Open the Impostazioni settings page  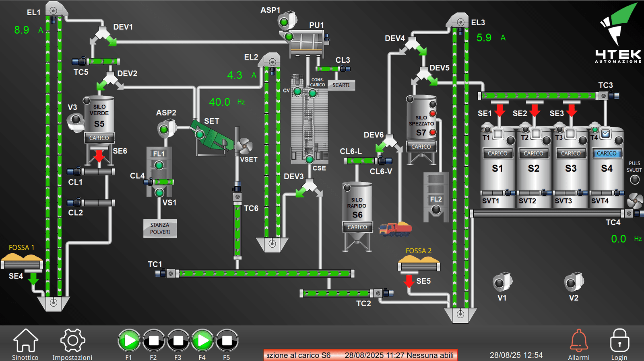point(72,341)
